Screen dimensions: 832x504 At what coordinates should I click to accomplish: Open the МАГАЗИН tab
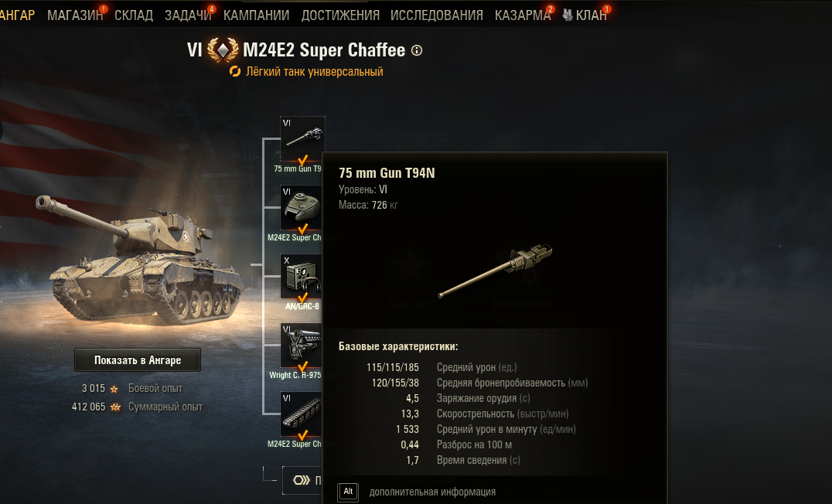tap(75, 15)
